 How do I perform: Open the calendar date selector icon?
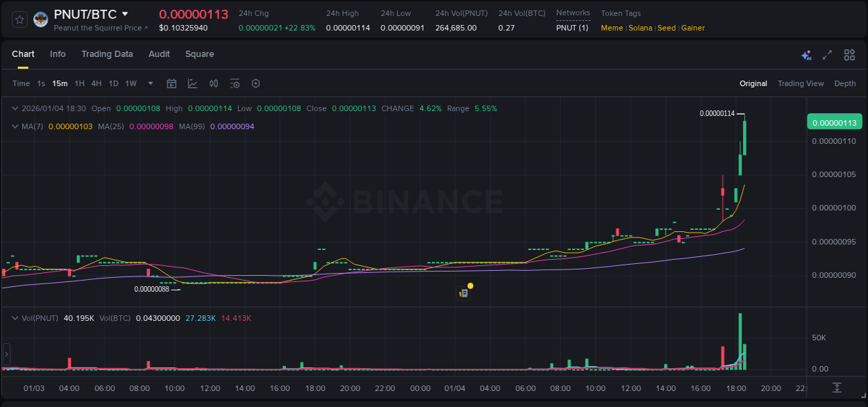[x=172, y=83]
